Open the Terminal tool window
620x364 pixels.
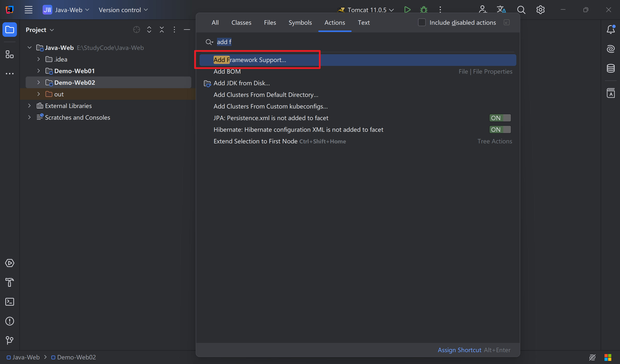coord(10,302)
